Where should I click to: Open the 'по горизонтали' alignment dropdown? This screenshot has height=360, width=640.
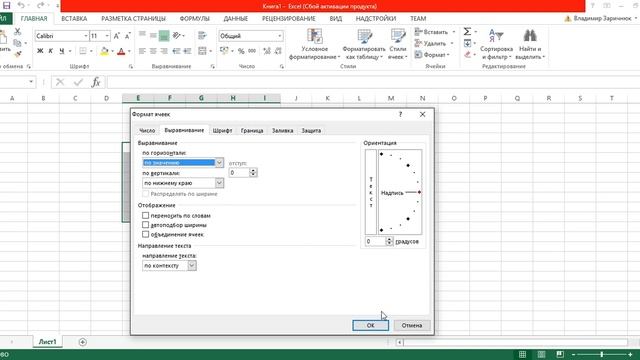219,162
